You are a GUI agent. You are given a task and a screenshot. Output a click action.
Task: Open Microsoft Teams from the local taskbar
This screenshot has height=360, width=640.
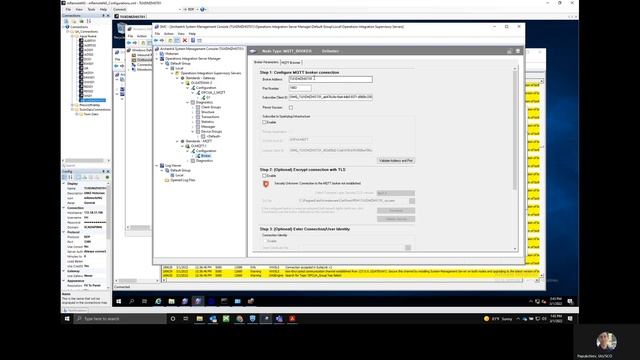point(279,318)
